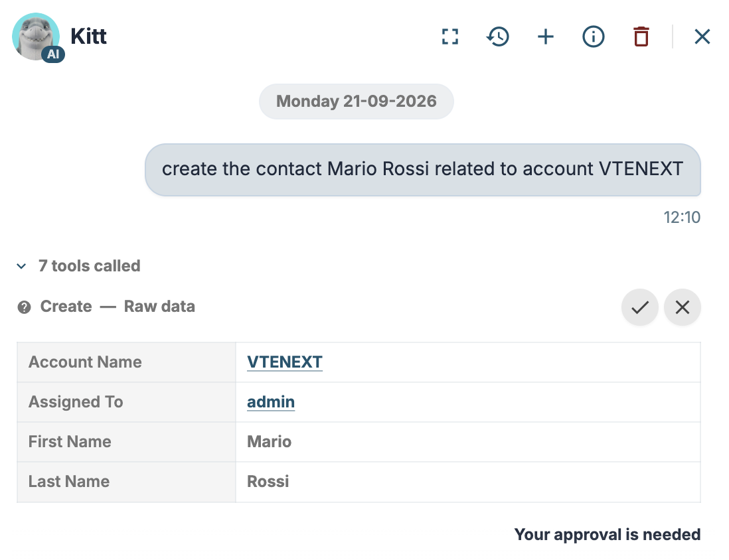Viewport: 729px width, 560px height.
Task: Open the conversation history icon
Action: point(497,36)
